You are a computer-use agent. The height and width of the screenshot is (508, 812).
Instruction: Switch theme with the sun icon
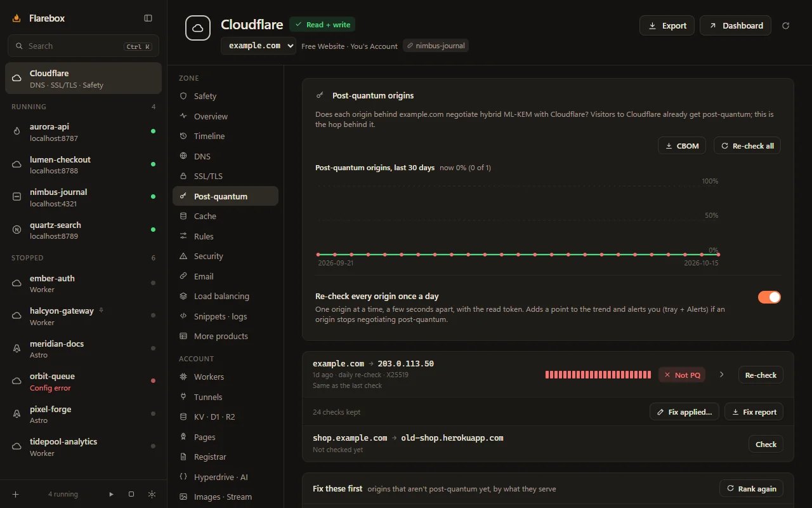(x=152, y=494)
